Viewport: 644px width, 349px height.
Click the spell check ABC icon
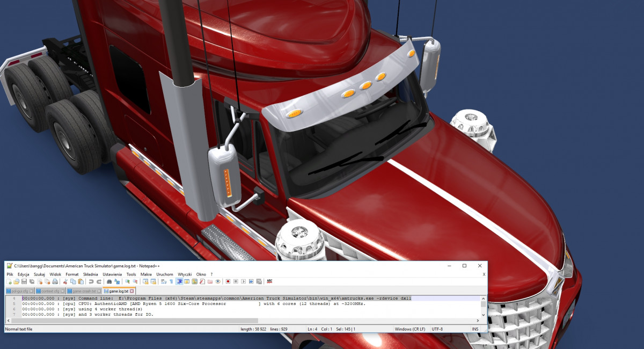pos(269,281)
